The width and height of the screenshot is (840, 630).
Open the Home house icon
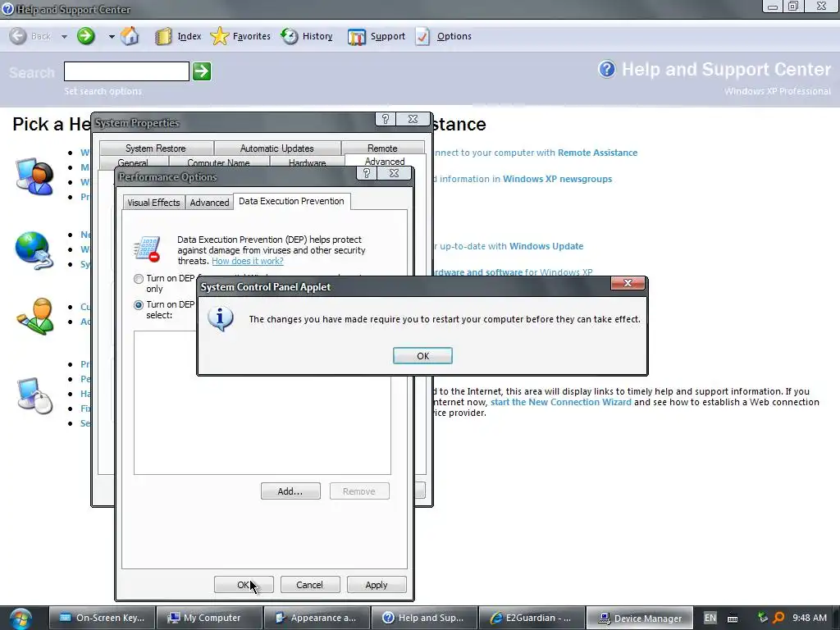click(130, 36)
